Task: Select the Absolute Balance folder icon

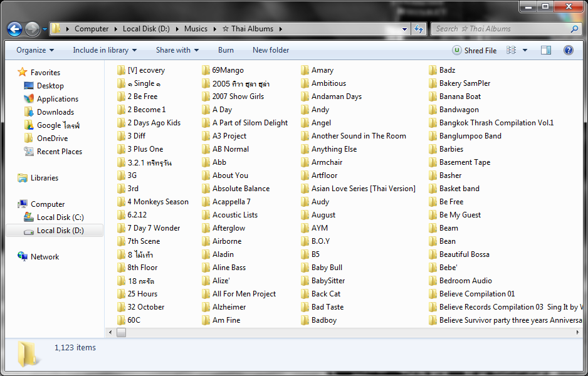Action: pyautogui.click(x=206, y=189)
